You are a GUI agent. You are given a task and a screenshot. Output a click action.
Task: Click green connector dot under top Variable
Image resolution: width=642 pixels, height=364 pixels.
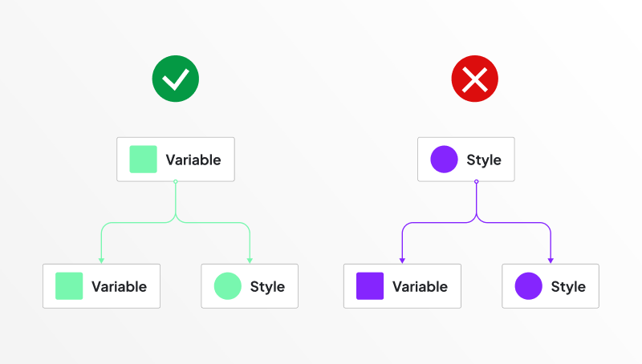tap(176, 181)
